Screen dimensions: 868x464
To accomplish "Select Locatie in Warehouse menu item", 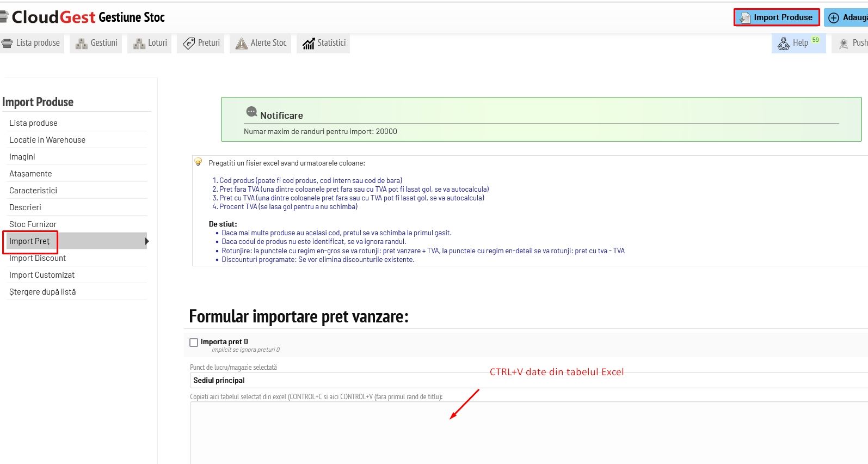I will [47, 140].
